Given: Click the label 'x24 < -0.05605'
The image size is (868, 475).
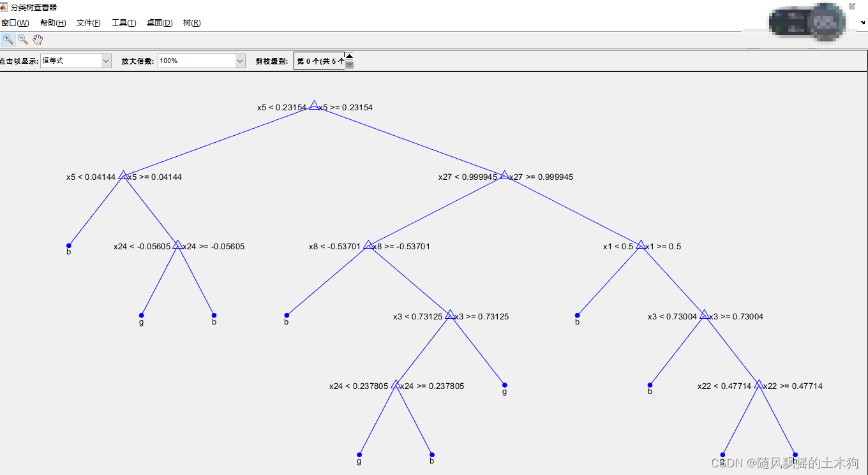Looking at the screenshot, I should (142, 247).
